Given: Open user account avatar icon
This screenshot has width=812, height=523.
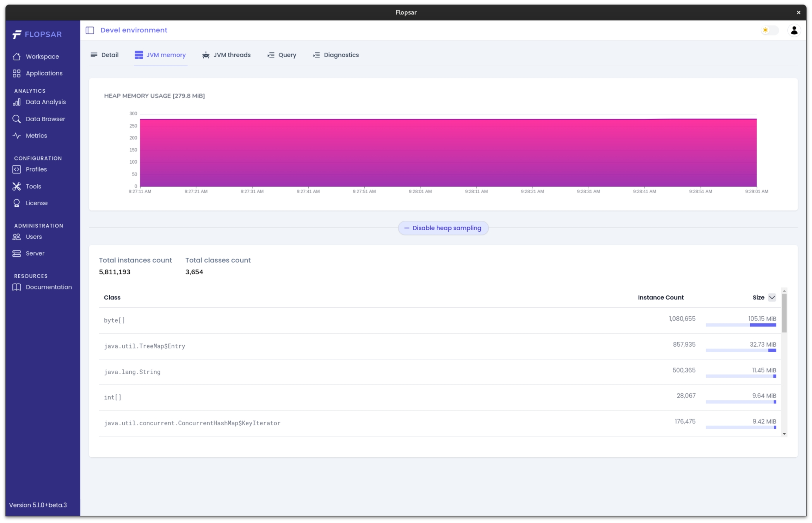Looking at the screenshot, I should pyautogui.click(x=794, y=30).
